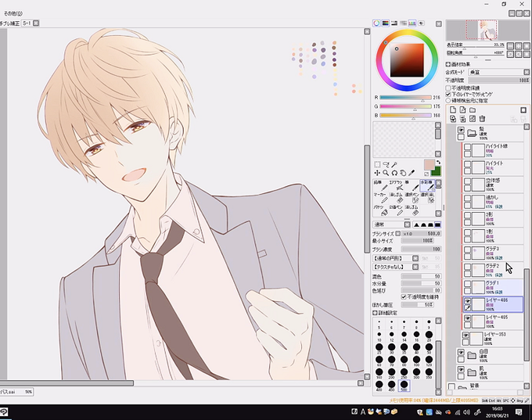Toggle the preserve opacity checkbox in layer panel
The width and height of the screenshot is (532, 420).
pyautogui.click(x=448, y=88)
